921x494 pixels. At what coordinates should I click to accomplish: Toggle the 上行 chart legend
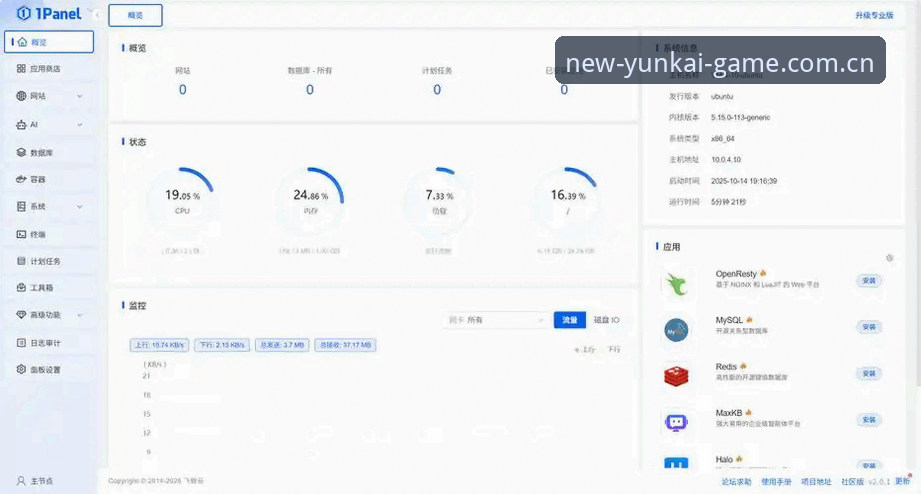[584, 350]
